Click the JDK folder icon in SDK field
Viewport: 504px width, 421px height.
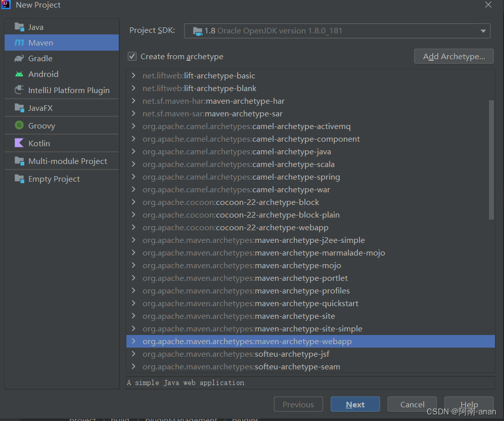point(197,31)
